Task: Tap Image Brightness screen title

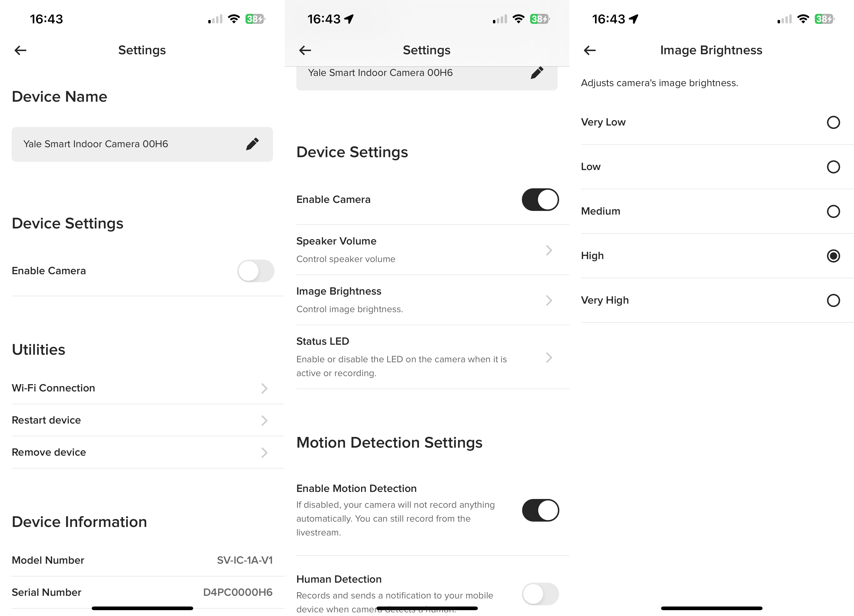Action: coord(711,50)
